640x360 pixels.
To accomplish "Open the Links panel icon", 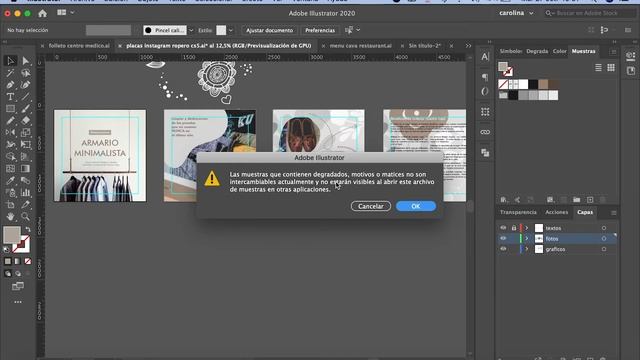I will coord(485,132).
